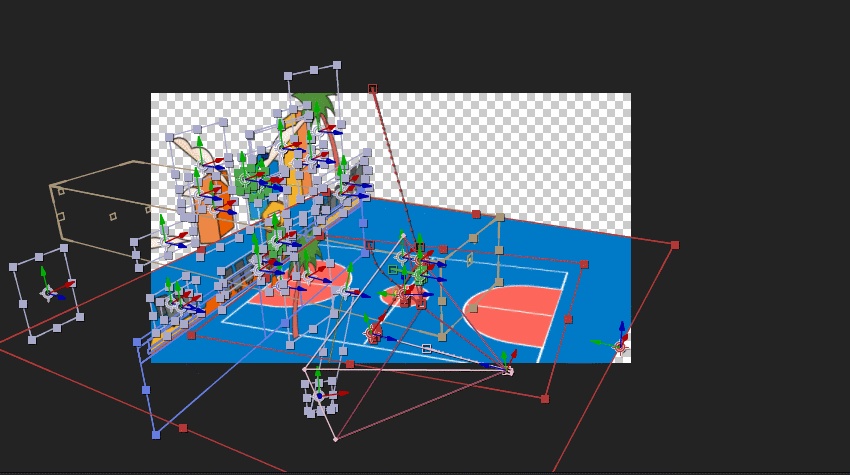Viewport: 850px width, 475px height.
Task: Click the top-middle handle of the tallest palm layer box
Action: pyautogui.click(x=314, y=70)
